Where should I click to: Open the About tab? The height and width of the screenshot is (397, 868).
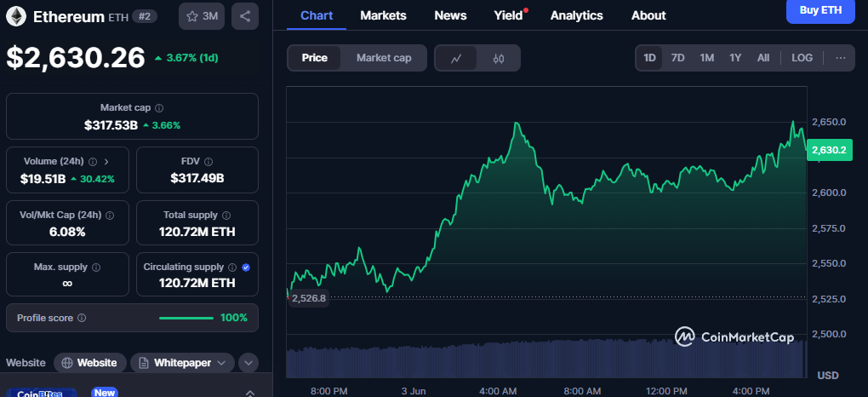pos(648,15)
